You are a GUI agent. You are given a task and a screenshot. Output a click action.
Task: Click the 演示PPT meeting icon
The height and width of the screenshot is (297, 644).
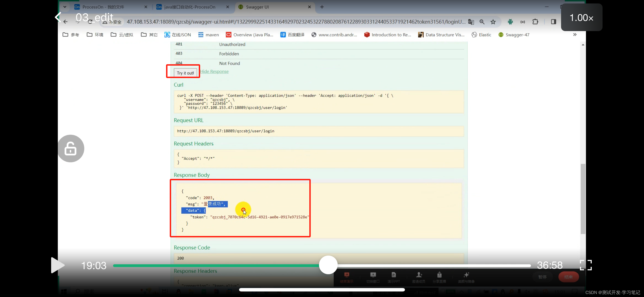[394, 277]
